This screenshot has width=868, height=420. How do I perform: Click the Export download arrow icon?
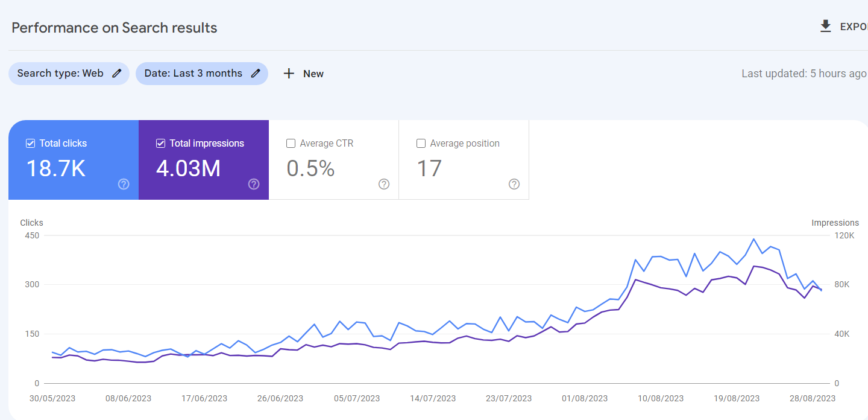(826, 27)
